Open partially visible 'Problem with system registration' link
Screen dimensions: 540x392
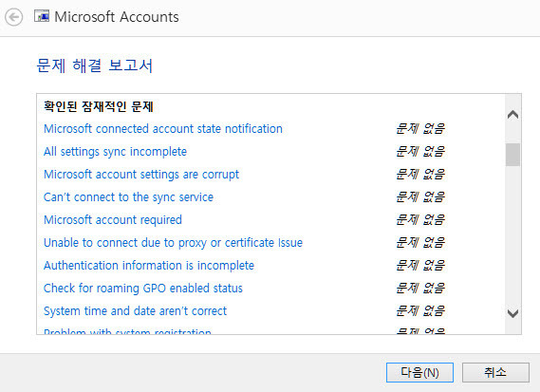click(x=127, y=331)
